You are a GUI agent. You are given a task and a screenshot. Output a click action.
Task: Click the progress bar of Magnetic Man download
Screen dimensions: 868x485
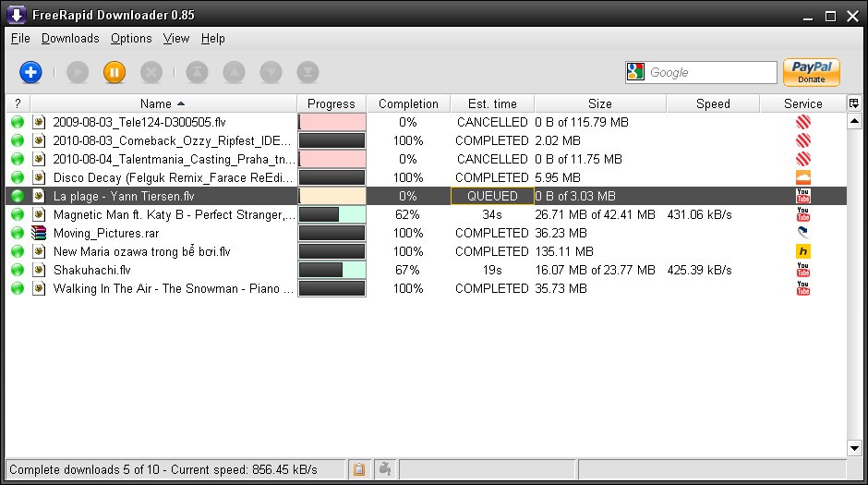332,214
